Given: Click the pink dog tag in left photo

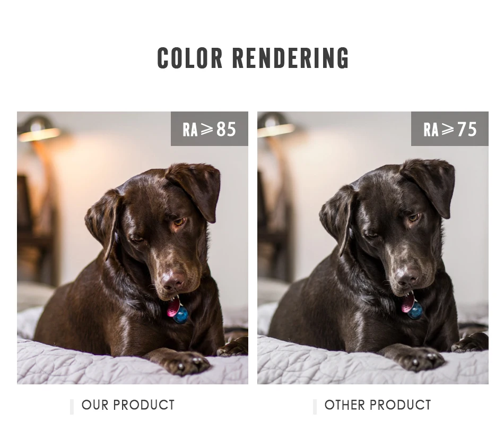Looking at the screenshot, I should [x=172, y=308].
